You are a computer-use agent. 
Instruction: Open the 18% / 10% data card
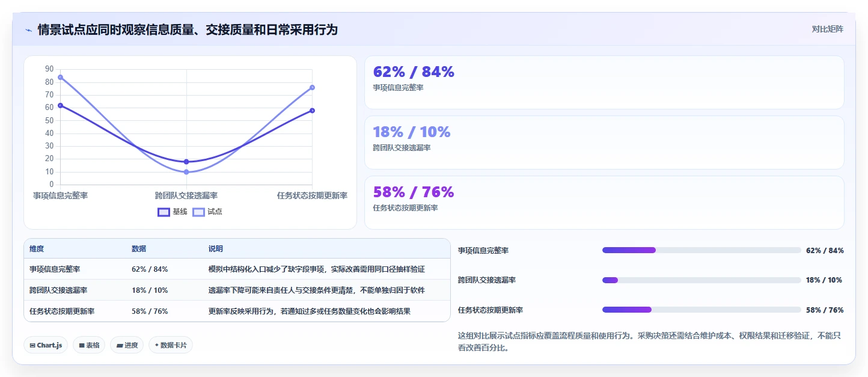click(604, 143)
